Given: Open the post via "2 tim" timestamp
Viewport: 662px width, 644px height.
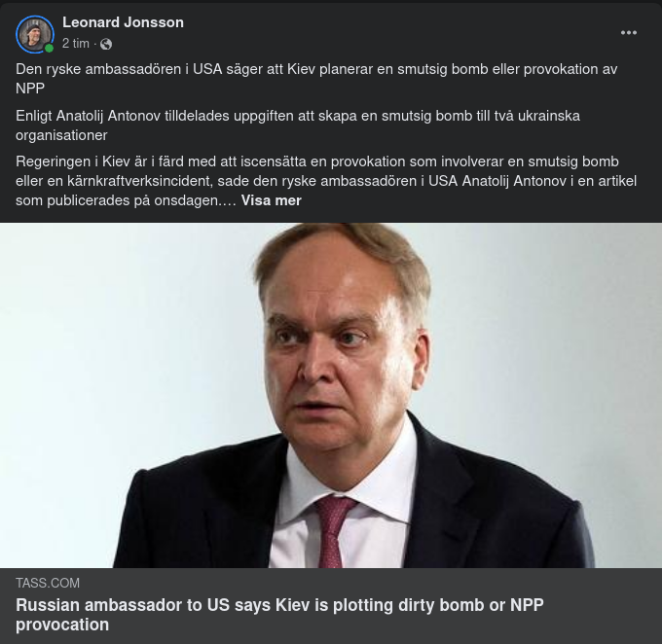Looking at the screenshot, I should tap(75, 44).
